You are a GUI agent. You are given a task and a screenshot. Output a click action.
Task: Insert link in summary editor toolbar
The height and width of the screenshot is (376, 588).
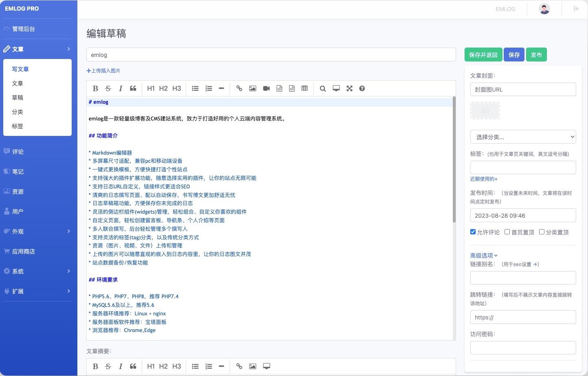239,366
